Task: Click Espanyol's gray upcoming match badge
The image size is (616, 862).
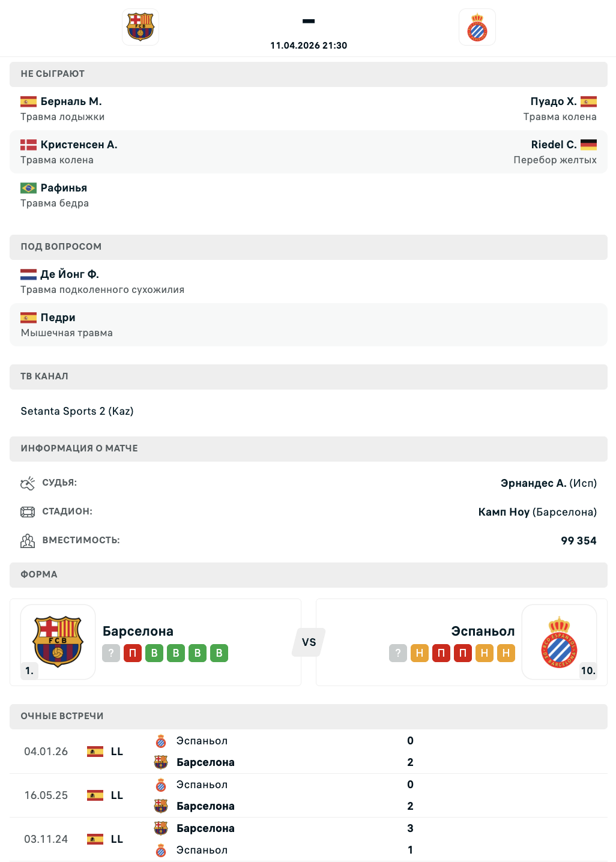Action: [x=398, y=653]
